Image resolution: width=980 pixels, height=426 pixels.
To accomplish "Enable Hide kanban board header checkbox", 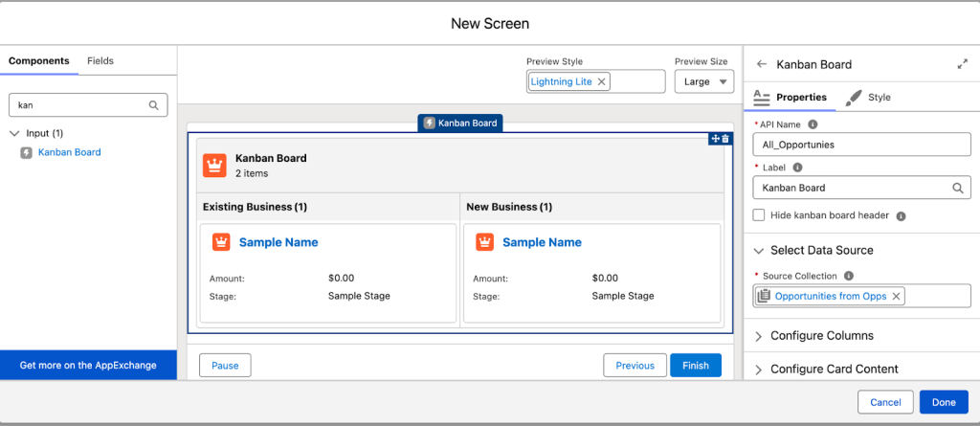I will coord(760,215).
